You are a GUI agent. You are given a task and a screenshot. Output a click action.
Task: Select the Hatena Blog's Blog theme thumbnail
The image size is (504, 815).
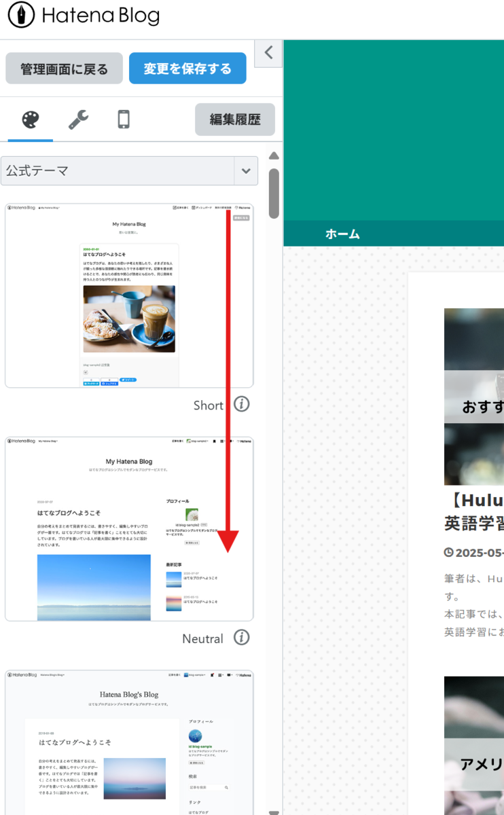click(x=129, y=742)
